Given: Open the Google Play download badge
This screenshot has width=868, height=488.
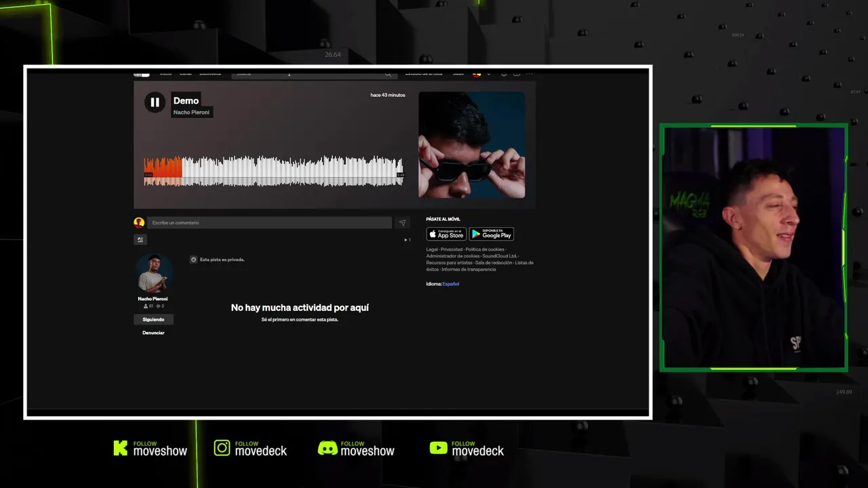Looking at the screenshot, I should point(492,234).
